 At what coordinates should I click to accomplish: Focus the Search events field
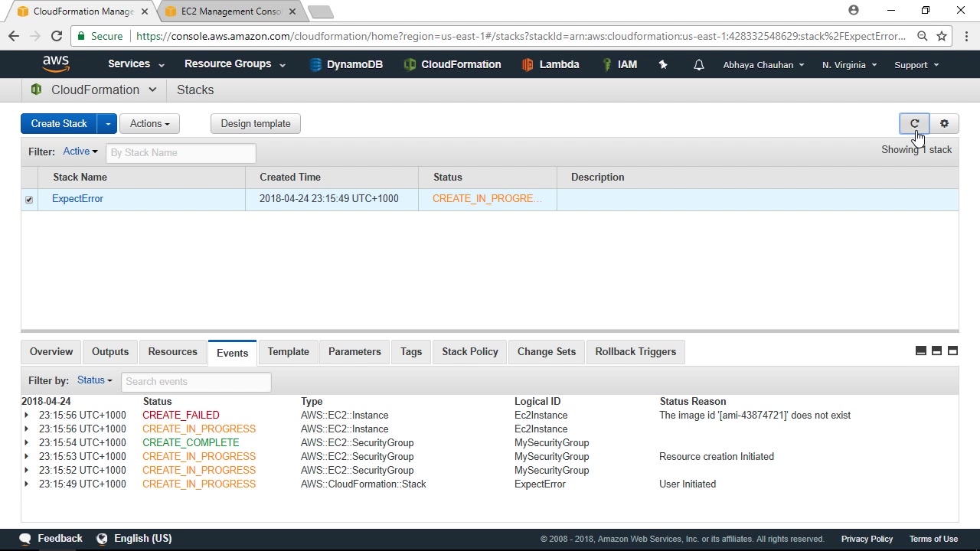[196, 381]
